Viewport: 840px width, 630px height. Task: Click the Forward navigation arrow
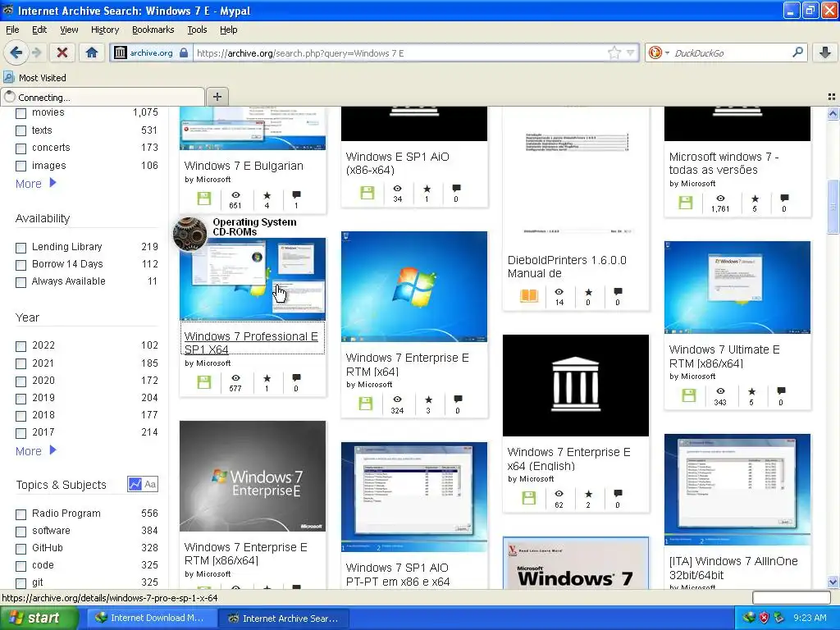(x=36, y=52)
